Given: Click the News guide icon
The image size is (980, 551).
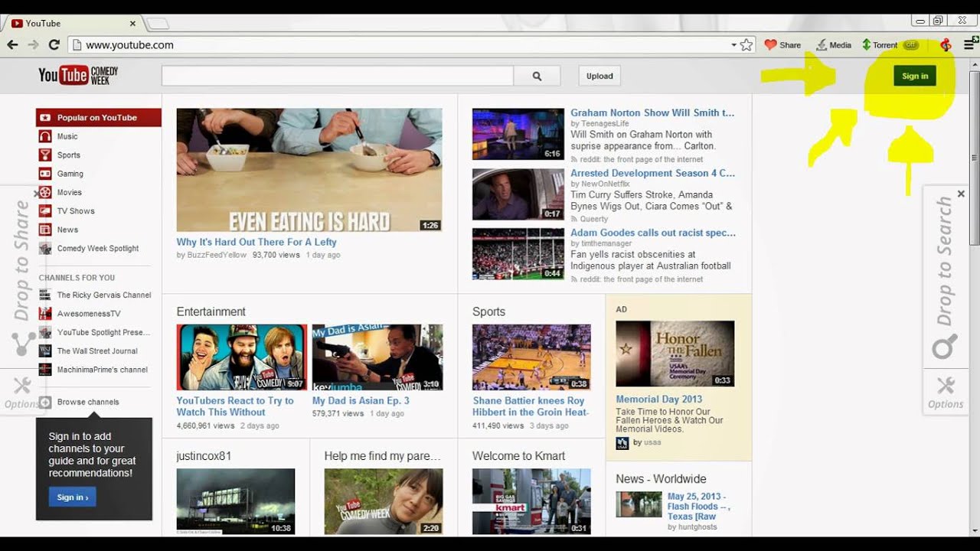Looking at the screenshot, I should point(45,230).
